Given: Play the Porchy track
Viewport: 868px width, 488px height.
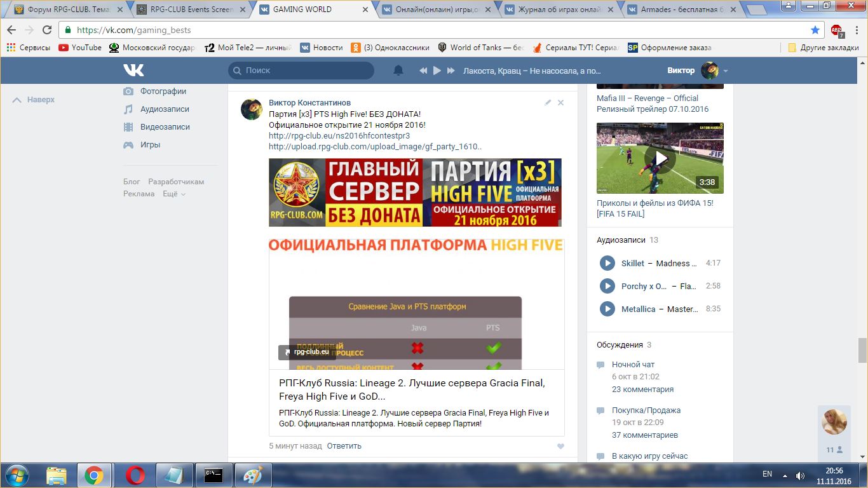Looking at the screenshot, I should [607, 286].
